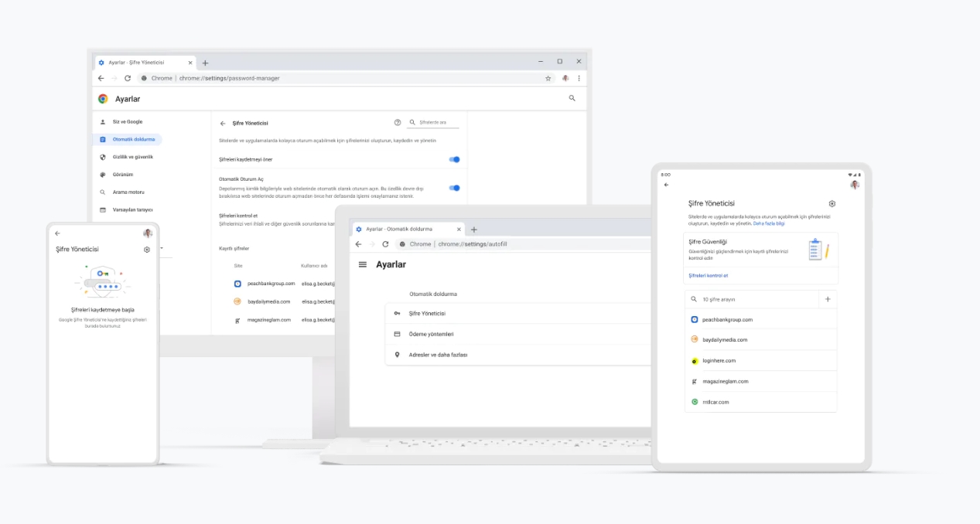
Task: Click key illustration on phone screen
Action: [x=104, y=281]
